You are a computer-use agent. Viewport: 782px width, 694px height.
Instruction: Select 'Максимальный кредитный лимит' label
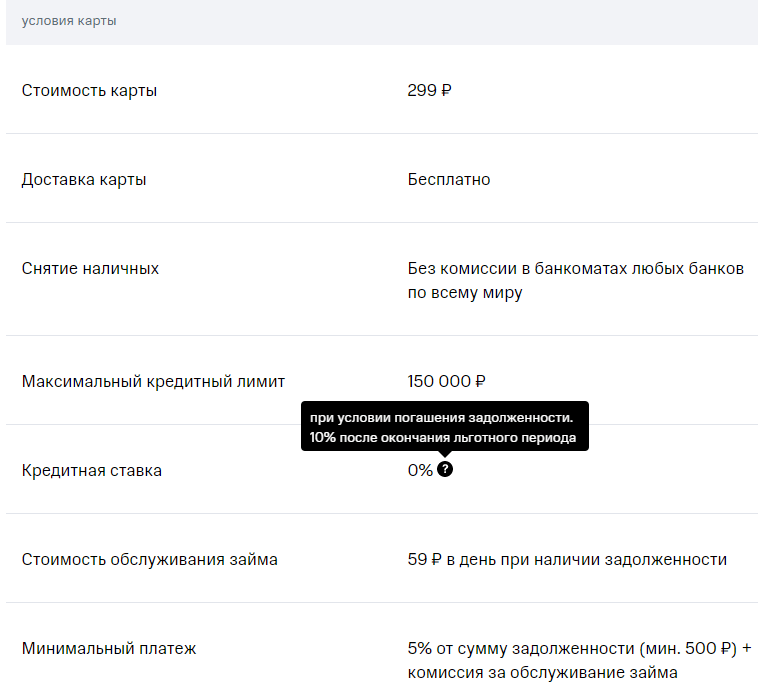(153, 381)
